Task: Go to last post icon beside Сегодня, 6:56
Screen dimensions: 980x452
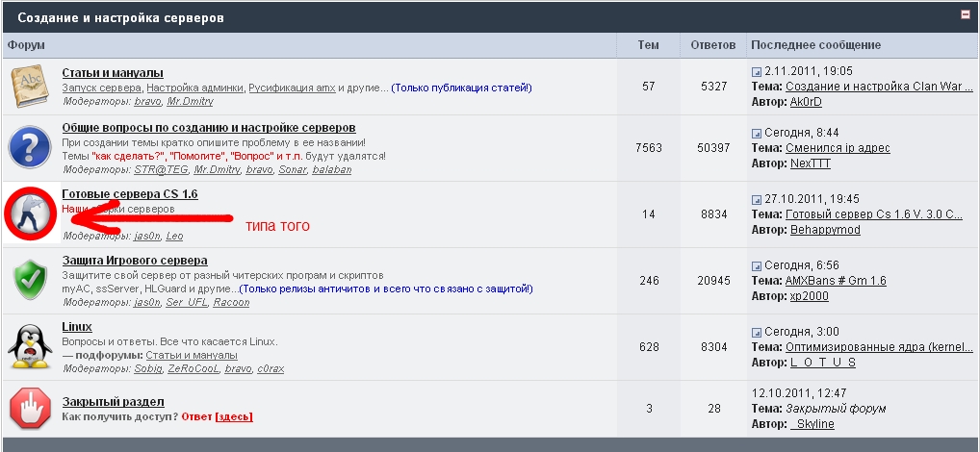Action: pyautogui.click(x=757, y=266)
